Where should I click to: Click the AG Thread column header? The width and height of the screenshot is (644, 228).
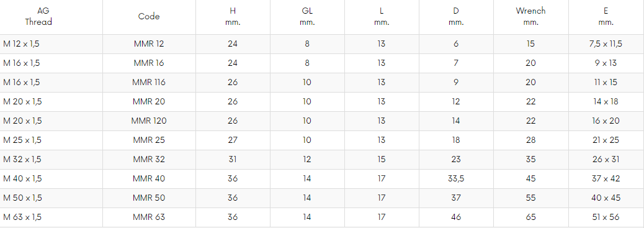pos(38,17)
